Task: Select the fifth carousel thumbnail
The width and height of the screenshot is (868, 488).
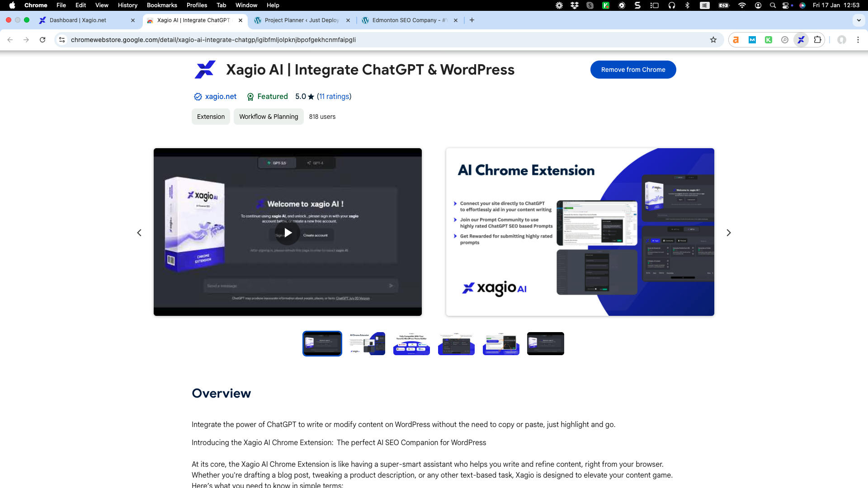Action: coord(501,343)
